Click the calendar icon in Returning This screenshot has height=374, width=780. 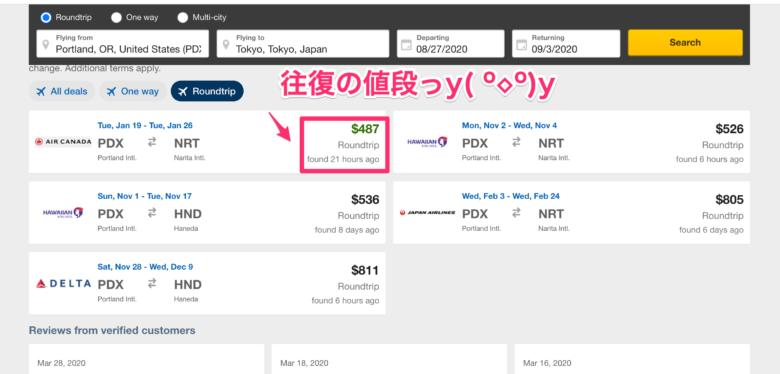(x=521, y=45)
